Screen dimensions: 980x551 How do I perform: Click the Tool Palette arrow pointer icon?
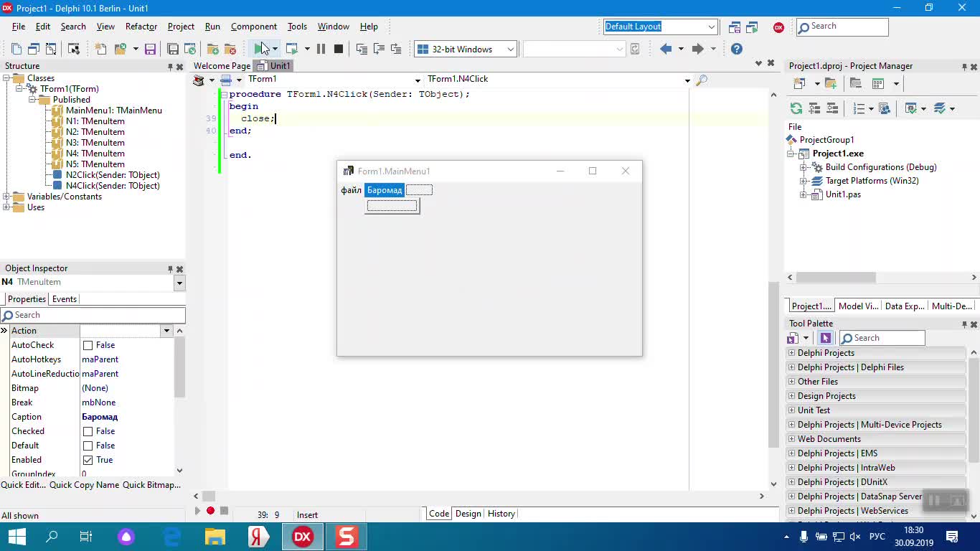pos(825,338)
